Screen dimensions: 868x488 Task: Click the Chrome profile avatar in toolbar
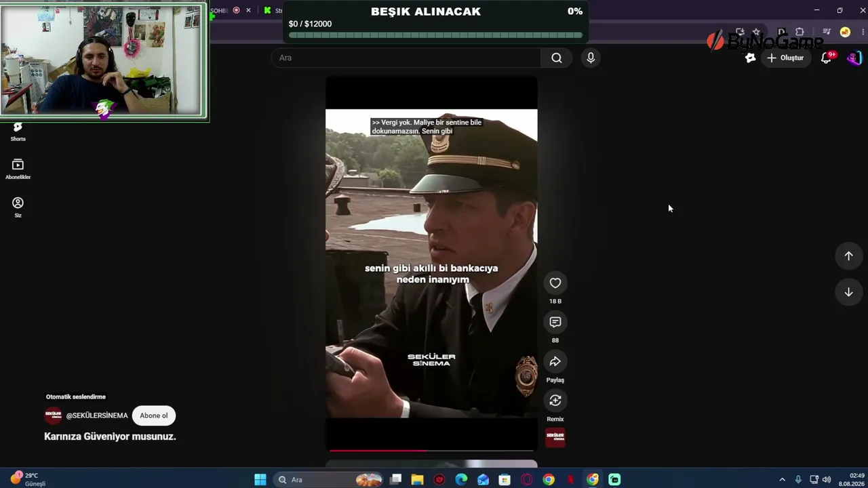pos(845,32)
